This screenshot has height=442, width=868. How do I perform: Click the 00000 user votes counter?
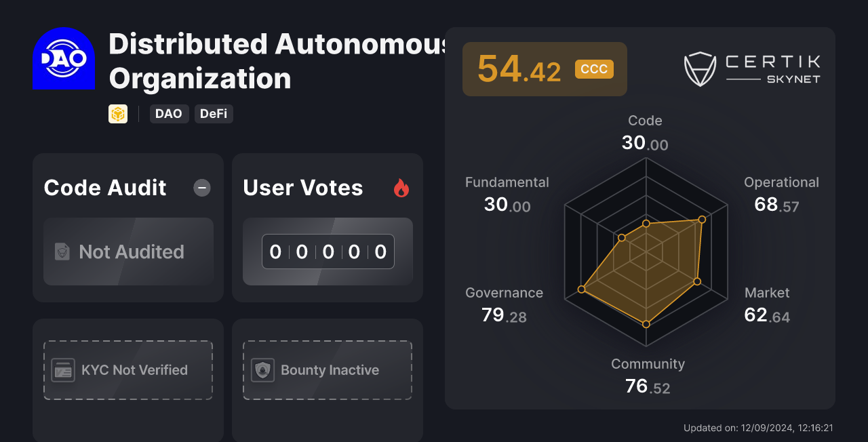328,252
